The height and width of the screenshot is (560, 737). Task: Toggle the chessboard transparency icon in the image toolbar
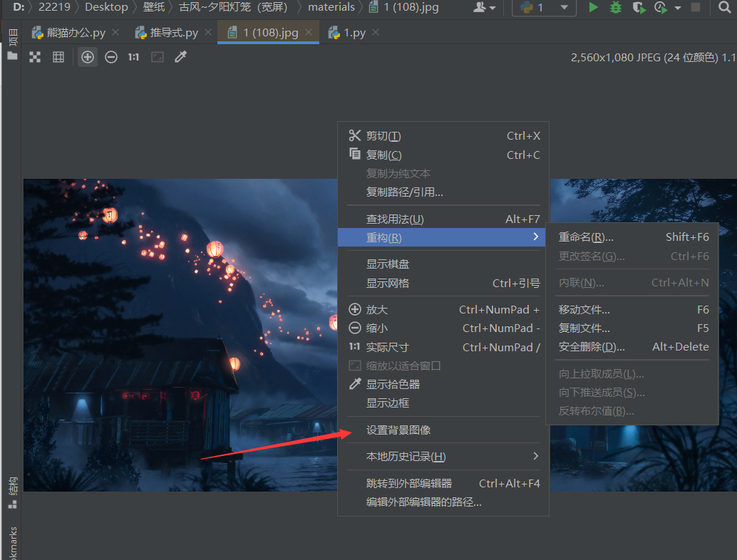(x=35, y=57)
